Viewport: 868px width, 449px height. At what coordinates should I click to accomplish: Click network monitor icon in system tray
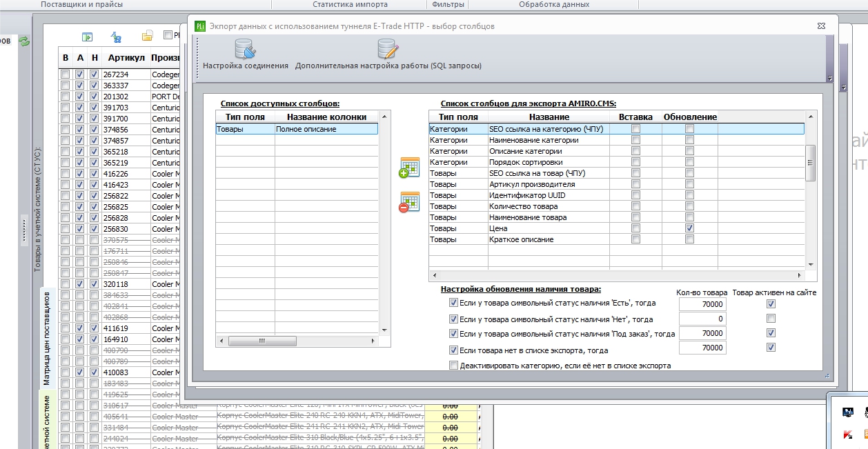tap(847, 412)
